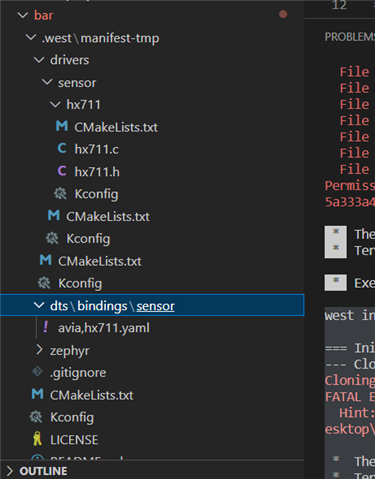The height and width of the screenshot is (479, 375).
Task: Open the LICENSE file
Action: pos(74,440)
